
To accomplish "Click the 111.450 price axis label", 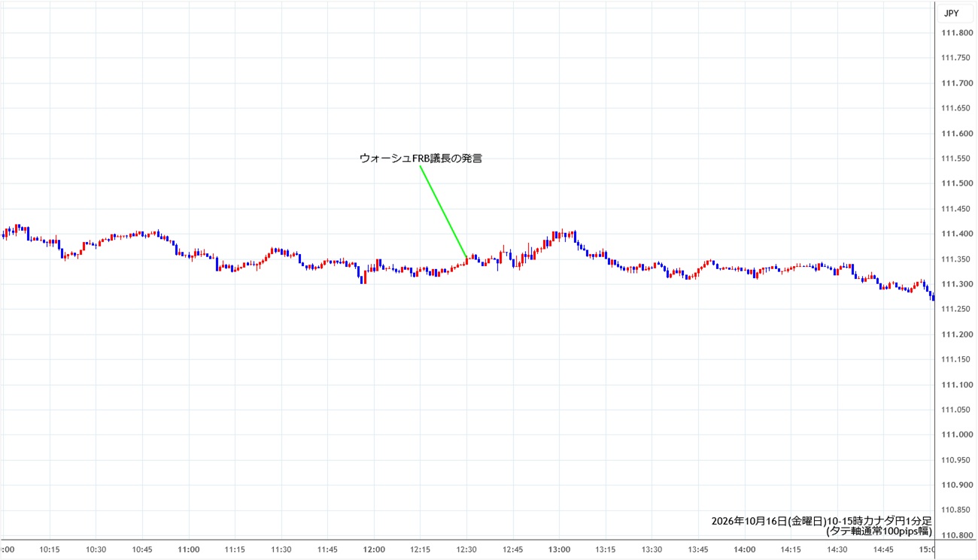I will (956, 209).
